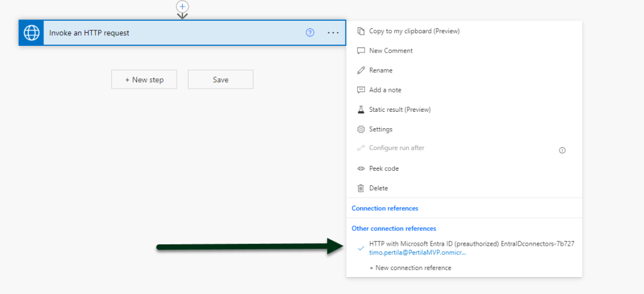Click the Rename pencil icon
Image resolution: width=644 pixels, height=294 pixels.
click(x=361, y=70)
